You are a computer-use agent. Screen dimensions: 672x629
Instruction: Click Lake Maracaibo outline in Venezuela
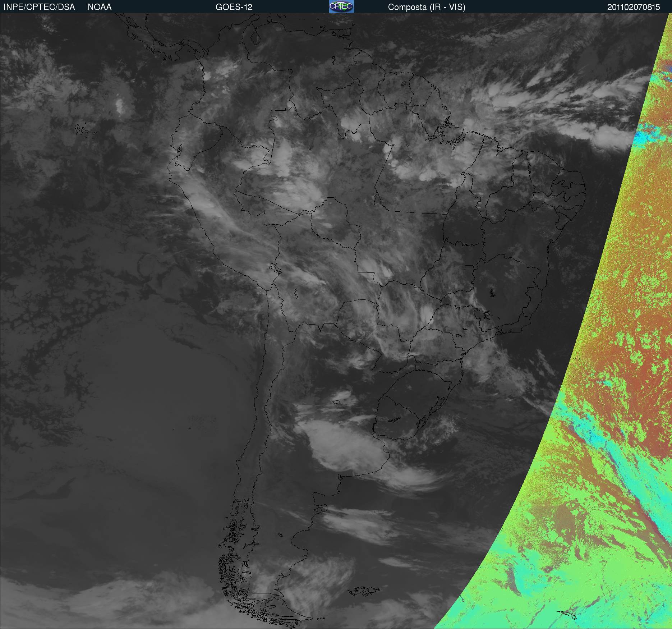tap(256, 37)
